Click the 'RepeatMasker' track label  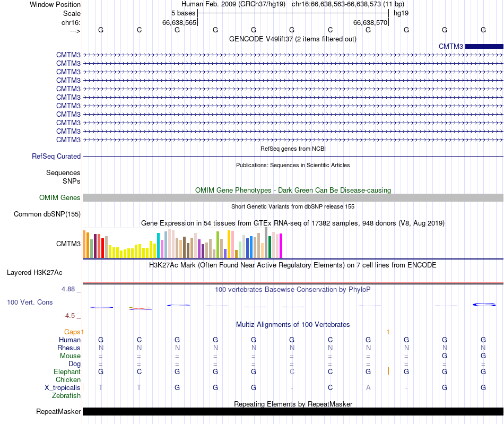click(x=58, y=411)
